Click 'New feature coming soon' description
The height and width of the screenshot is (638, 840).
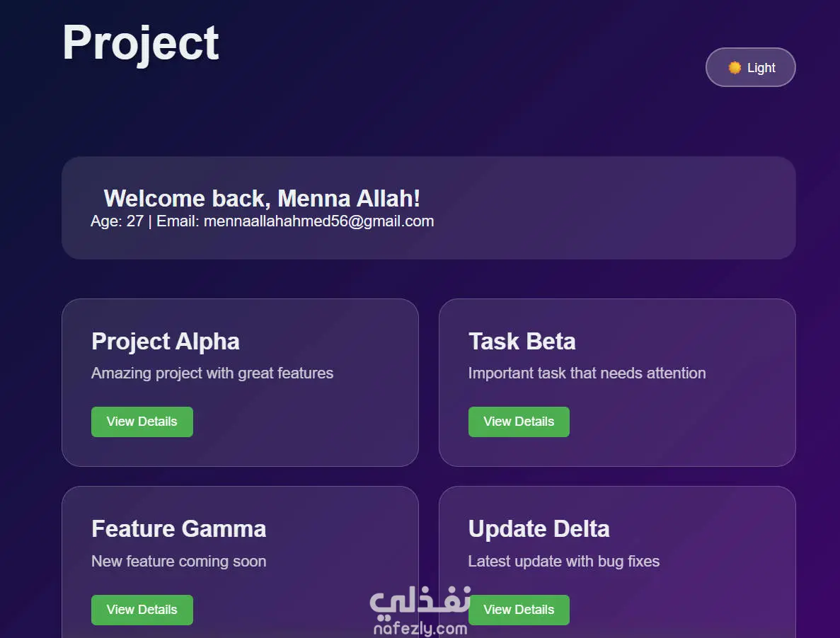[x=178, y=562]
